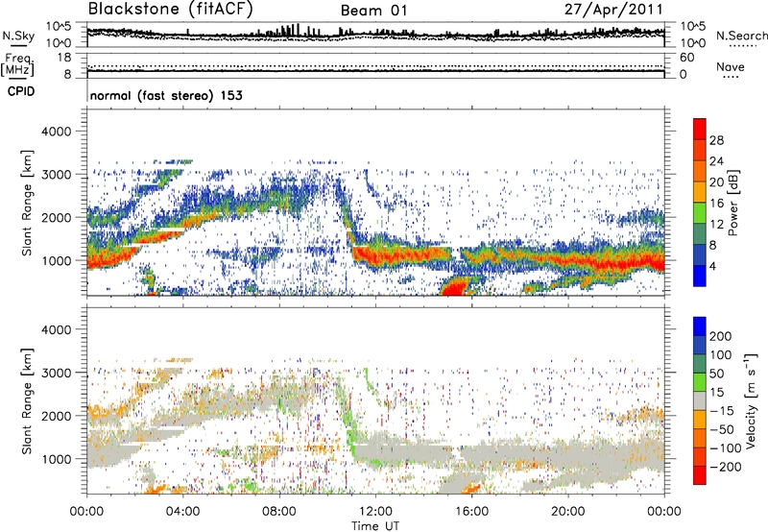Click the "Freq. [MHz]" axis label
This screenshot has height=532, width=768.
[x=17, y=65]
